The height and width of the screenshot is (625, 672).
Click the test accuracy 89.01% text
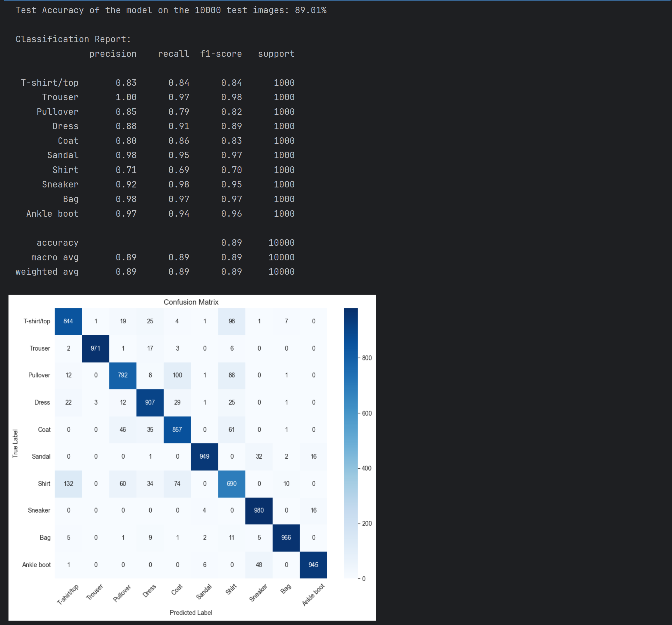(x=310, y=10)
